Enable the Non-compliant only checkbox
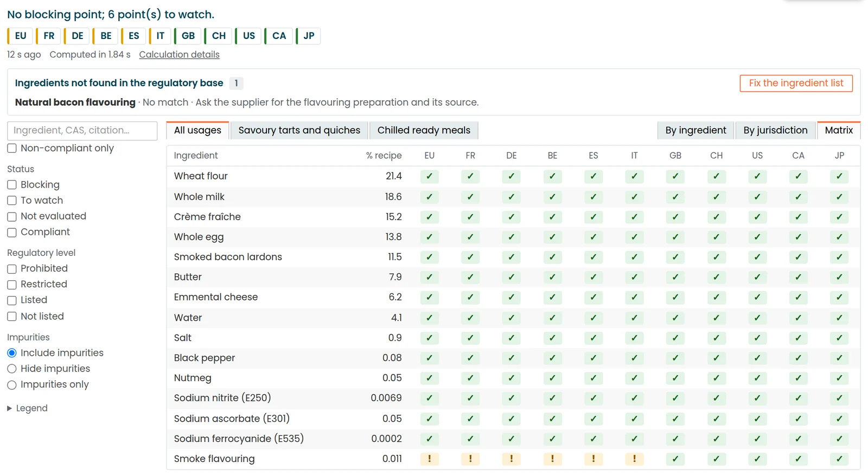Image resolution: width=868 pixels, height=476 pixels. pos(12,149)
